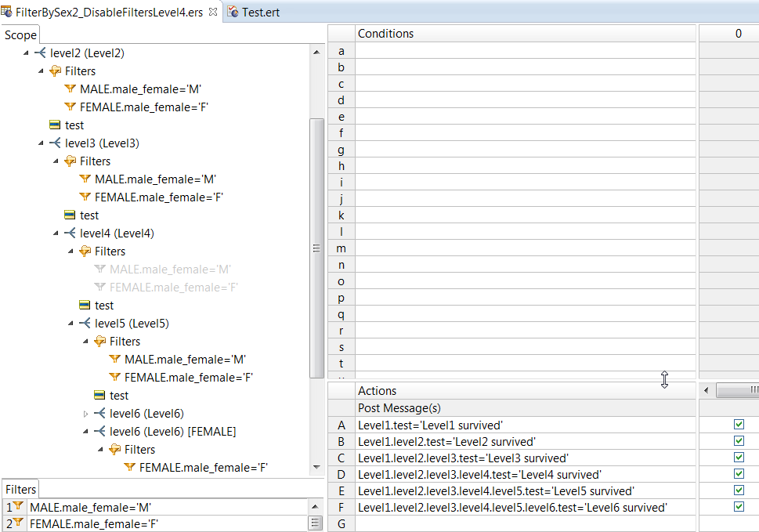Open the Filters tab at bottom left
Image resolution: width=759 pixels, height=532 pixels.
pos(20,489)
